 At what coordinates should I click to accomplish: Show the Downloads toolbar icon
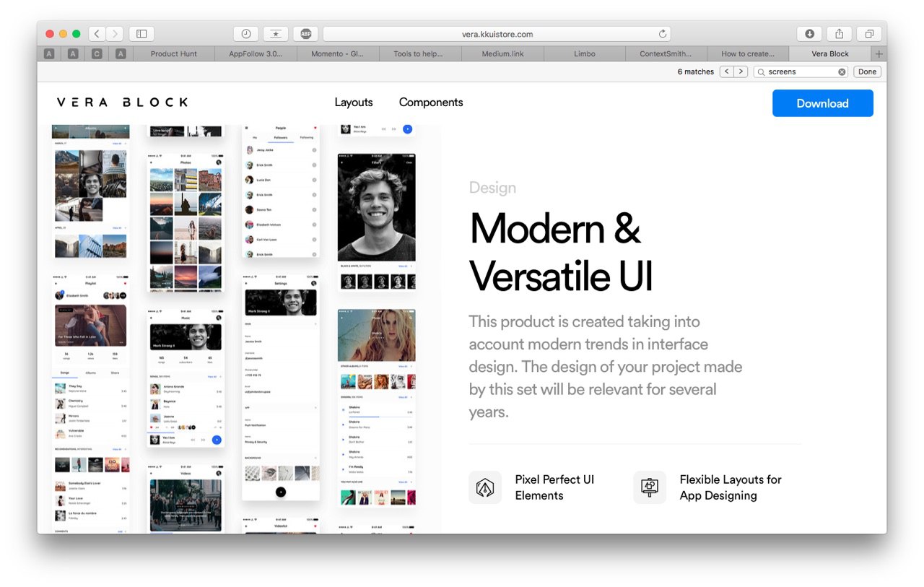coord(809,34)
